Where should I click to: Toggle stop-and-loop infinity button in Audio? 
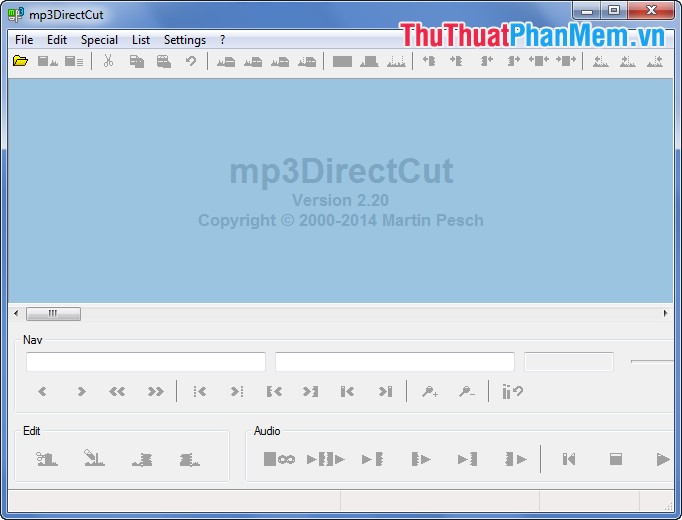point(279,459)
